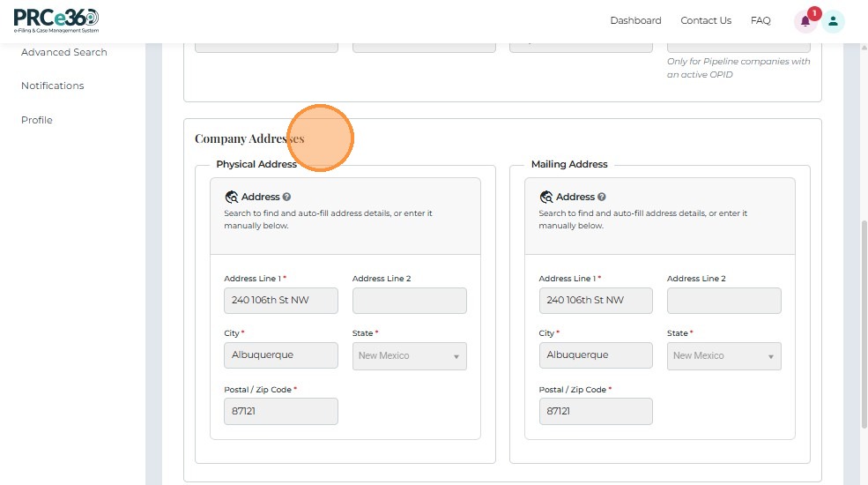Click the Mailing Postal / Zip Code field

[x=596, y=412]
